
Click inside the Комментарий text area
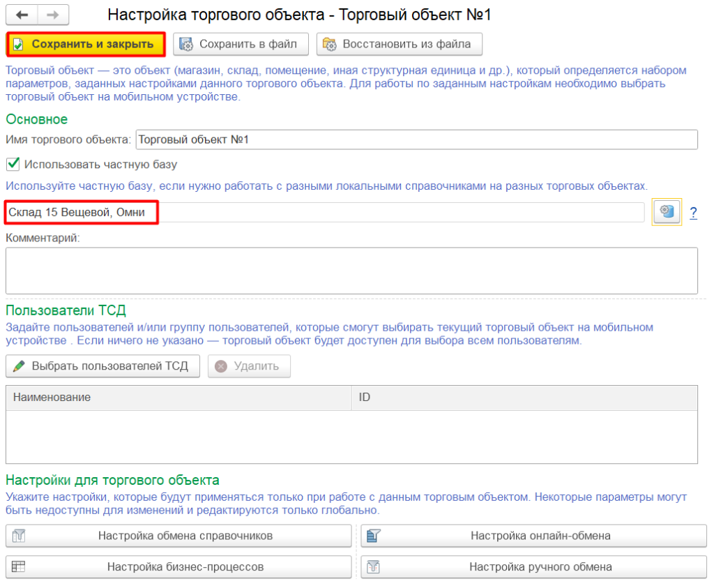pyautogui.click(x=351, y=271)
